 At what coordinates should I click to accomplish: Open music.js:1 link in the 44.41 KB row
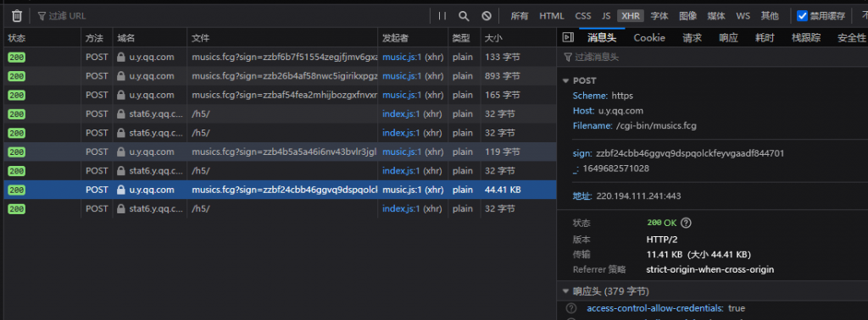(403, 190)
